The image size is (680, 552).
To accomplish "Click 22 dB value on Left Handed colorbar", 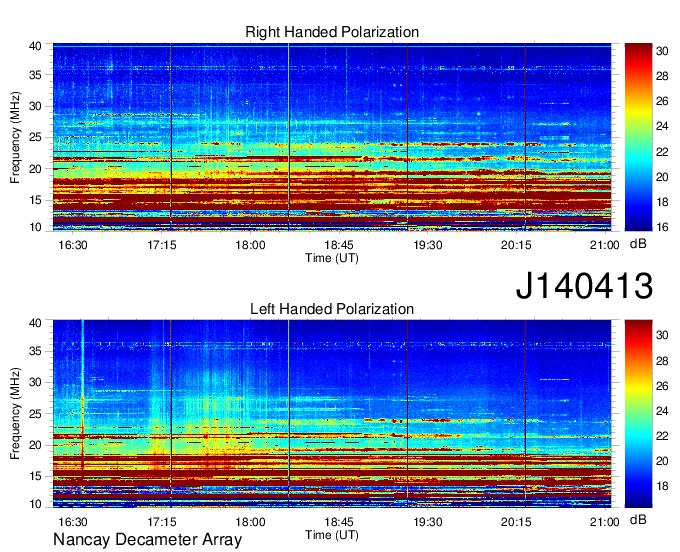I will [662, 436].
